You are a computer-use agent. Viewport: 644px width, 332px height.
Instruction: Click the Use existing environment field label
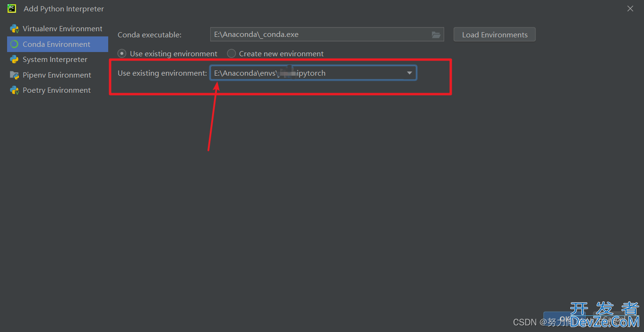point(162,73)
